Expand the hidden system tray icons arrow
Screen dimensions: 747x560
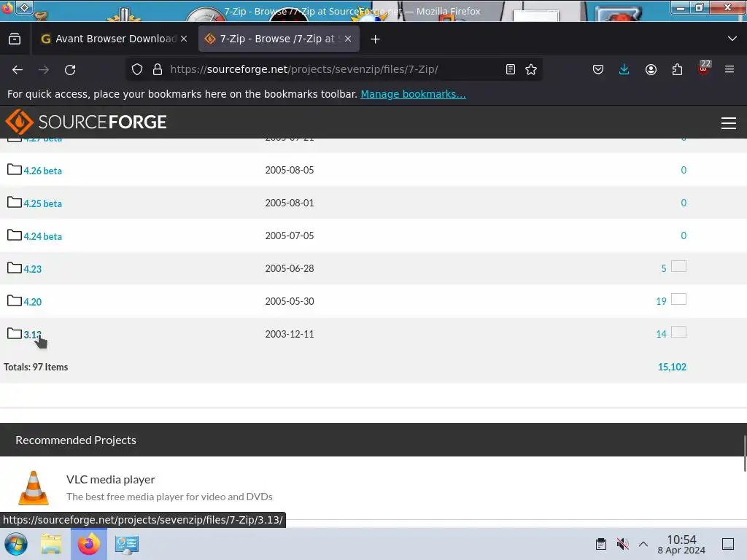pos(643,544)
